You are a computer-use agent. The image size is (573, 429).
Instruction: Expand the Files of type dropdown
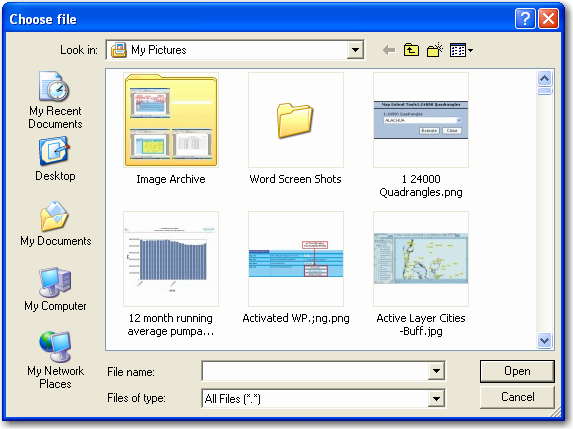pos(436,399)
